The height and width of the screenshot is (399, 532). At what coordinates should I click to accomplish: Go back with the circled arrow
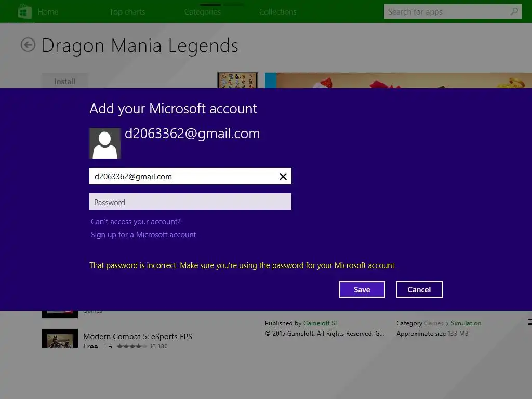(x=28, y=45)
